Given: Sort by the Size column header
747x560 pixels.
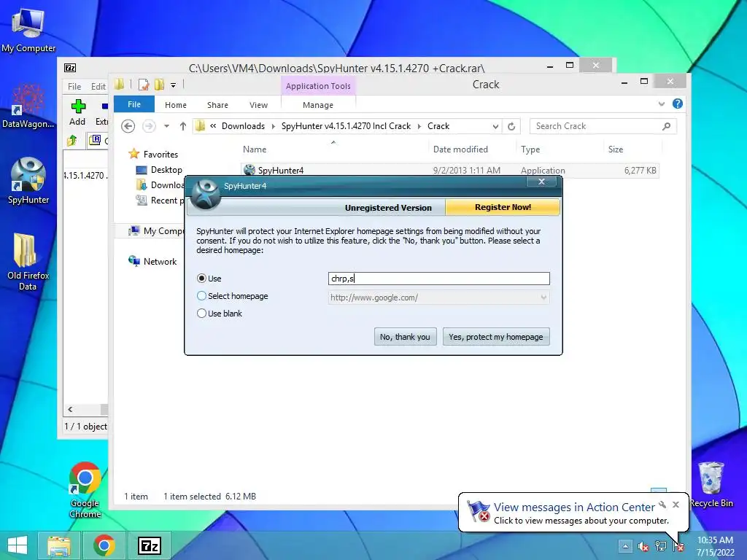Looking at the screenshot, I should click(616, 149).
